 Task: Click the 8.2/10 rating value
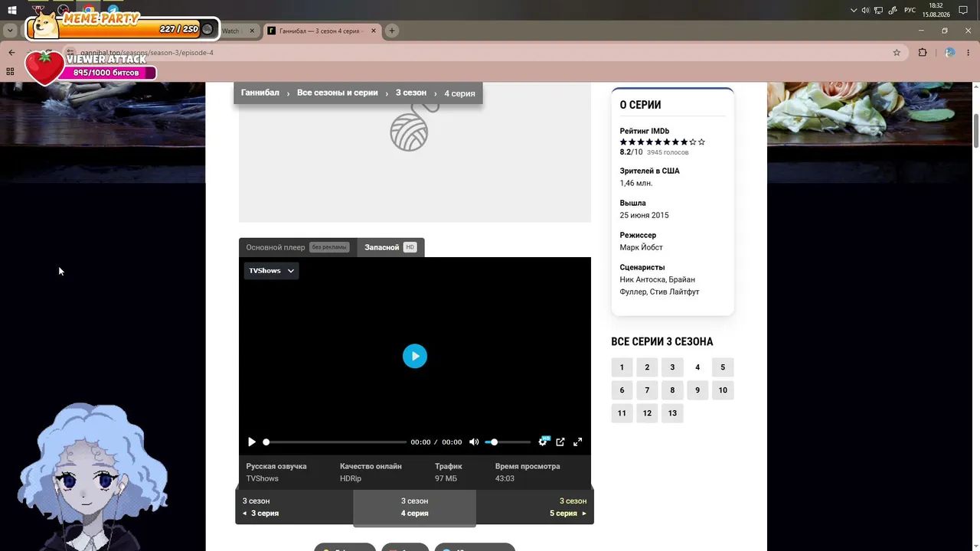coord(632,152)
